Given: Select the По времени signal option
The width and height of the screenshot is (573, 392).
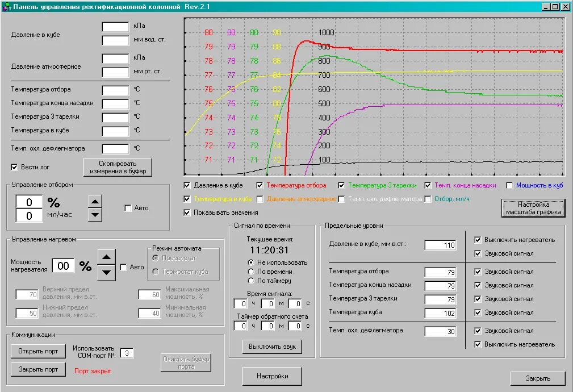Looking at the screenshot, I should [x=250, y=272].
